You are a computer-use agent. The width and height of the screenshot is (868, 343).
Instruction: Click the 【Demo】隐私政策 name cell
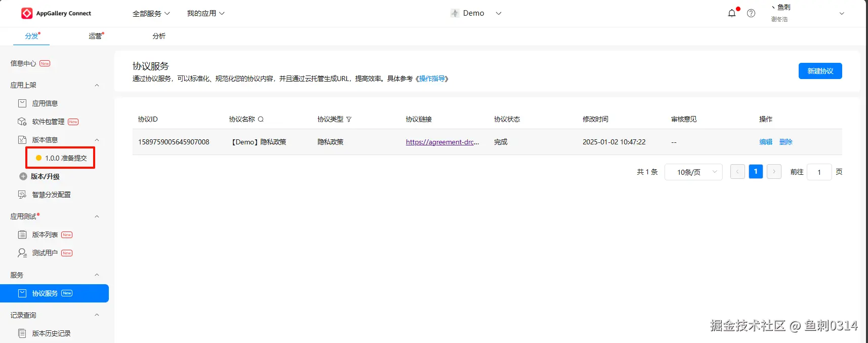tap(258, 142)
